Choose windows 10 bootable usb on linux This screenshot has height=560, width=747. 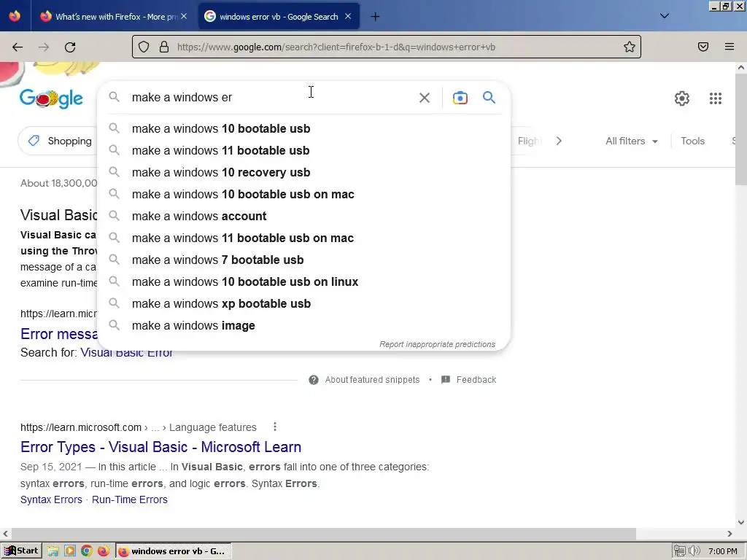pyautogui.click(x=304, y=282)
